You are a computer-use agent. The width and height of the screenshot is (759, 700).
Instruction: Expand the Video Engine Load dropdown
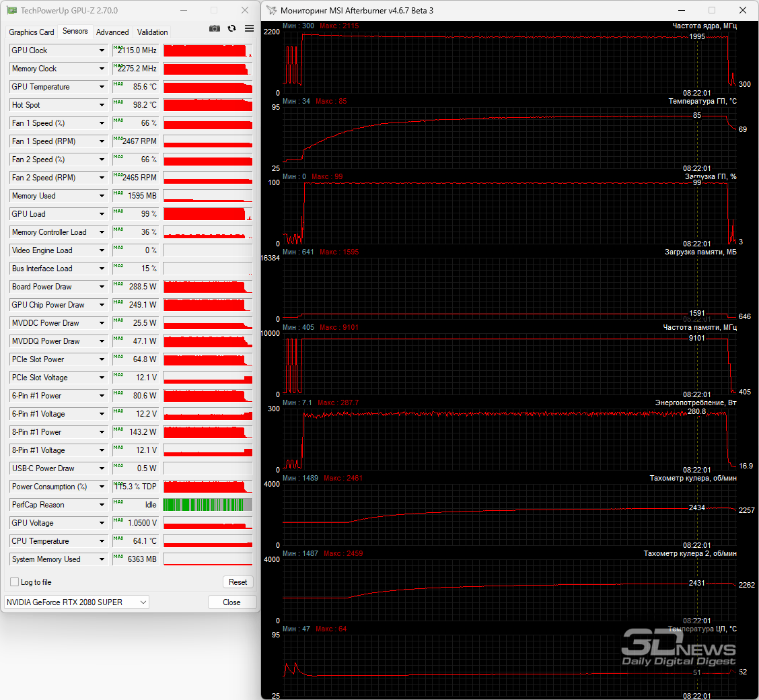pos(102,250)
